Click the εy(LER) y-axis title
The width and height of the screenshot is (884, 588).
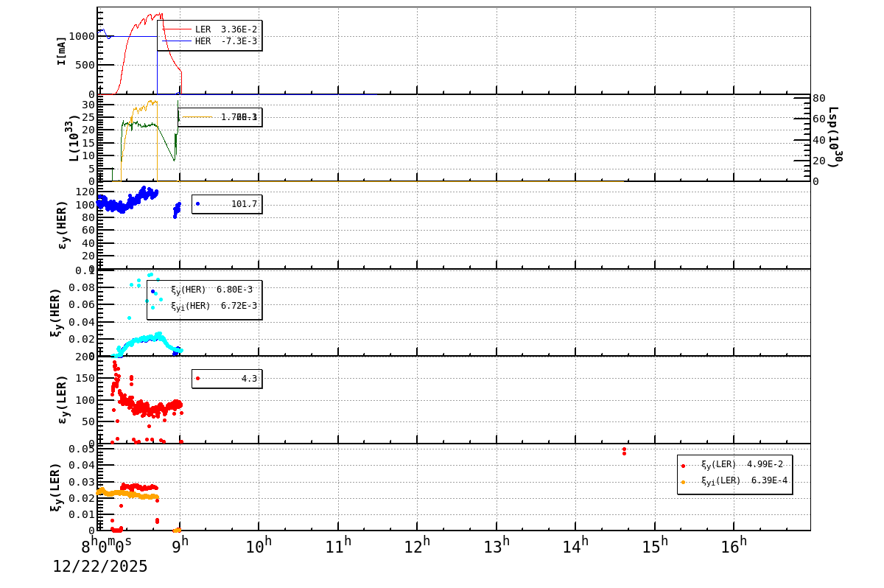[63, 399]
